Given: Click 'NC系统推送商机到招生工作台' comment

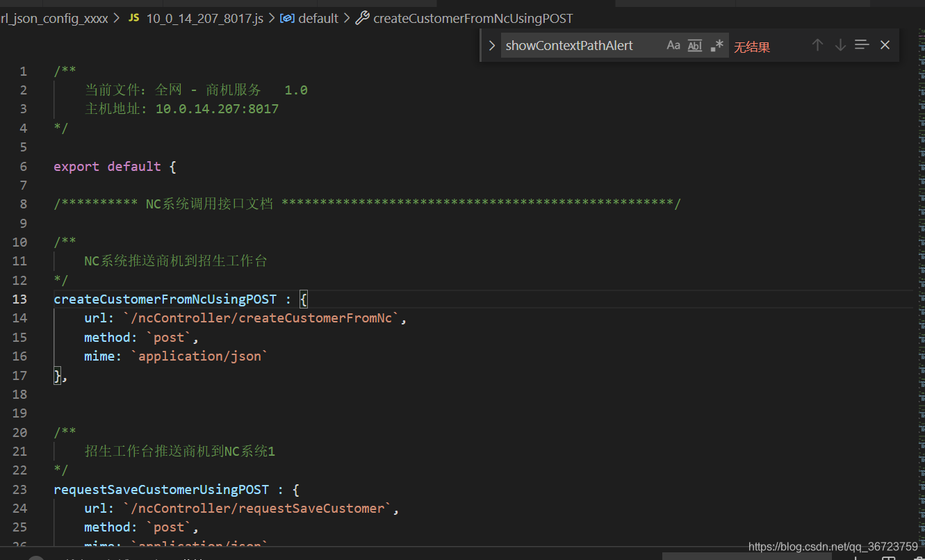Looking at the screenshot, I should coord(176,261).
